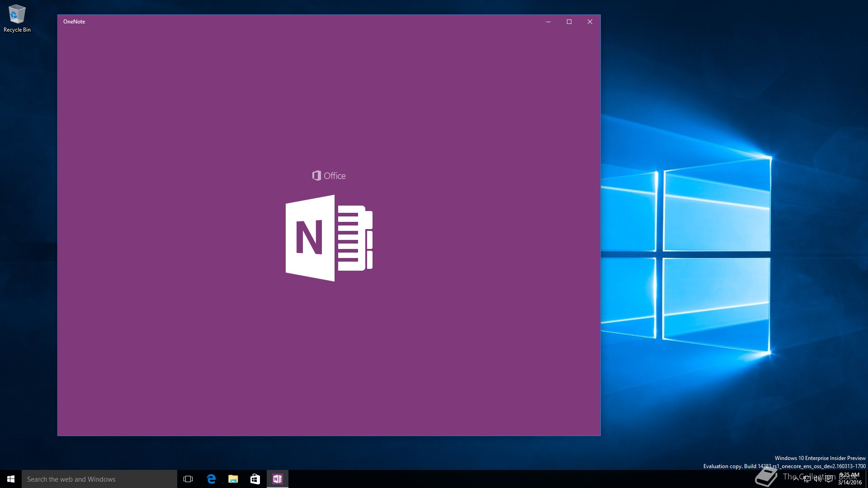This screenshot has width=868, height=488.
Task: Open the Windows Store taskbar icon
Action: click(255, 479)
